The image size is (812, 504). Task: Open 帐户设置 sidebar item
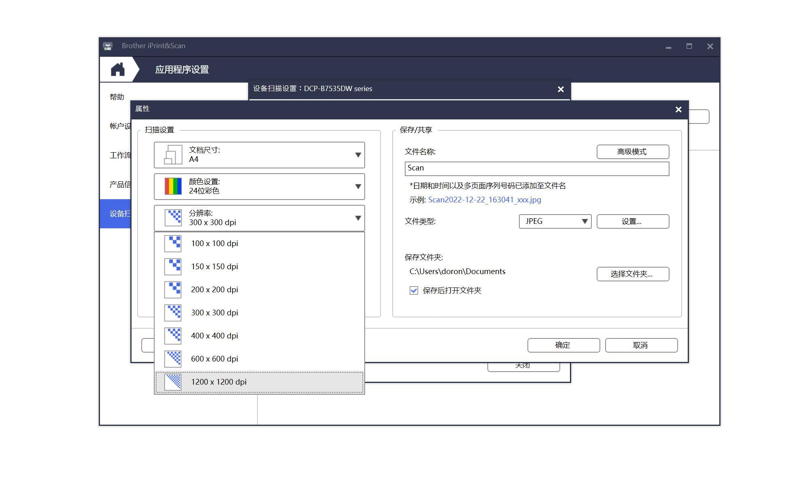click(120, 126)
